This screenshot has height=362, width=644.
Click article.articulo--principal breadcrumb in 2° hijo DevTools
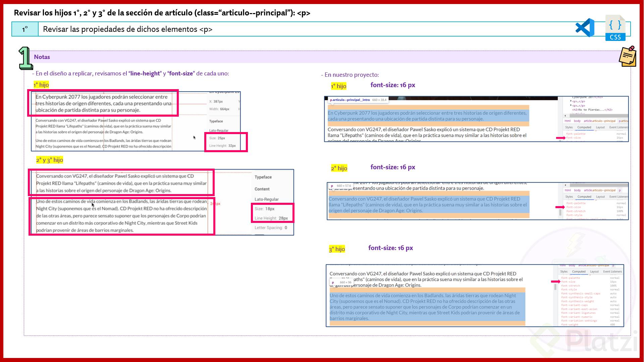click(599, 190)
